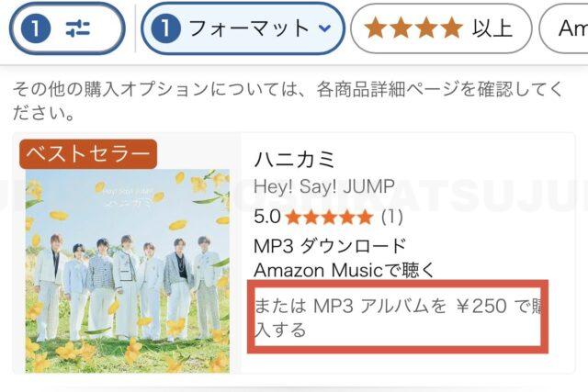
Task: Open the ハニカミ product title
Action: pyautogui.click(x=294, y=160)
